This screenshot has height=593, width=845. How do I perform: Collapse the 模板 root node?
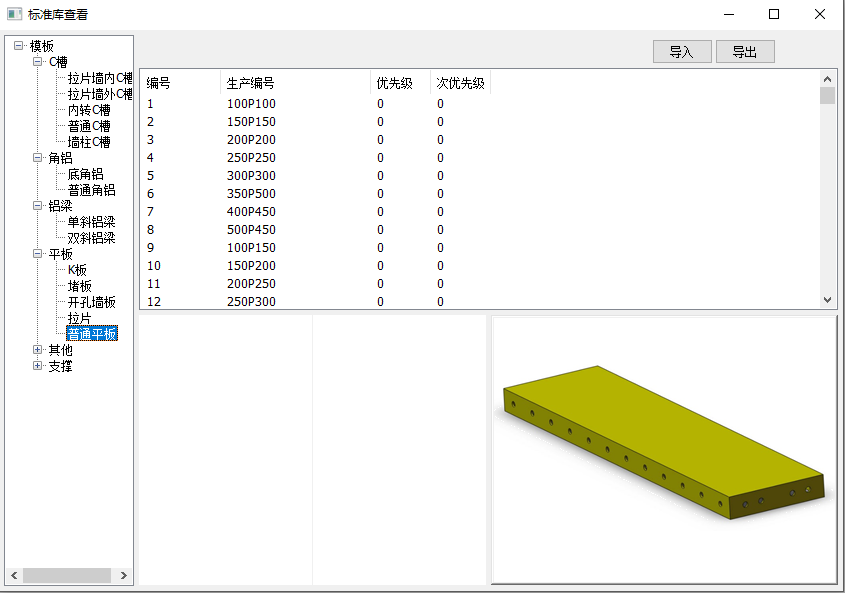(19, 46)
